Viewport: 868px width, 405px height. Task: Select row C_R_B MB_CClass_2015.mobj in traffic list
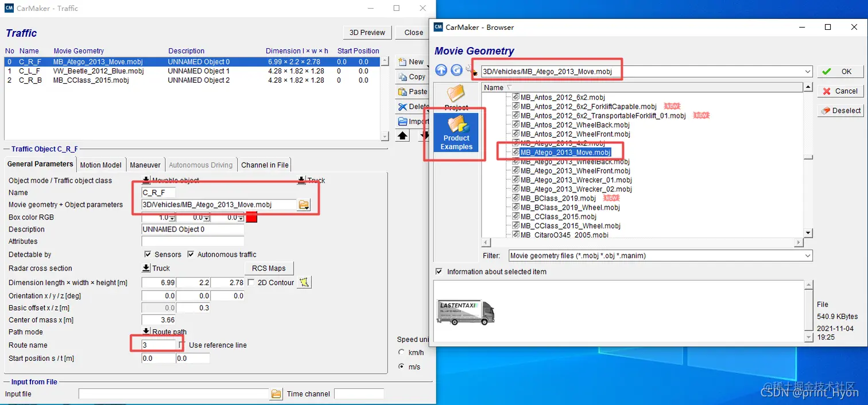tap(192, 80)
